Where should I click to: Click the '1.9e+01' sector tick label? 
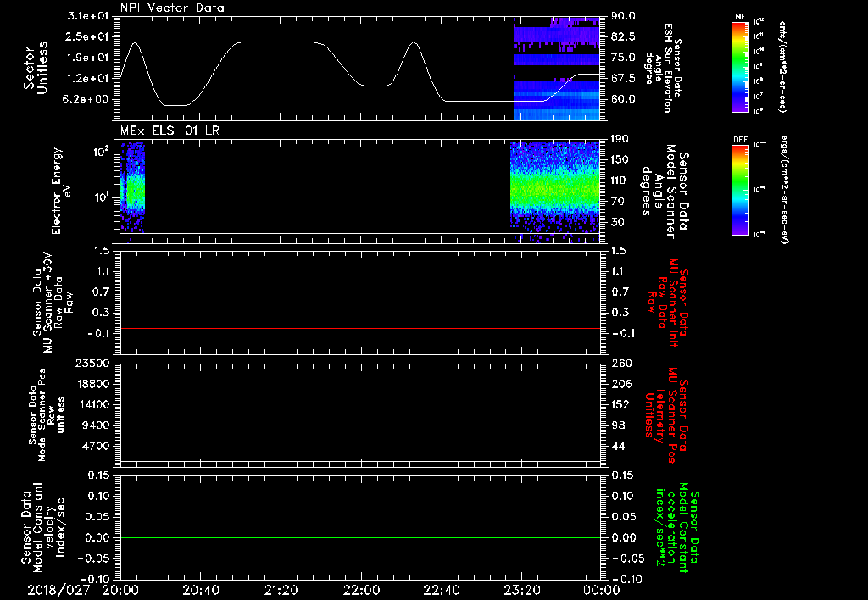click(x=88, y=58)
